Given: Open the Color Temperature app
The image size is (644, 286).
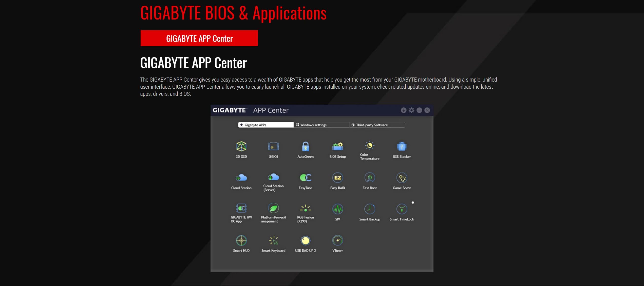Looking at the screenshot, I should pyautogui.click(x=370, y=145).
